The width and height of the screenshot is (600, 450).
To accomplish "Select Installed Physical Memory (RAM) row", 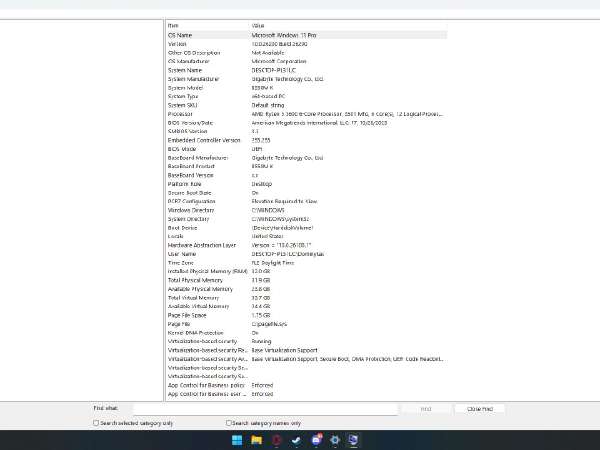I will [x=307, y=271].
